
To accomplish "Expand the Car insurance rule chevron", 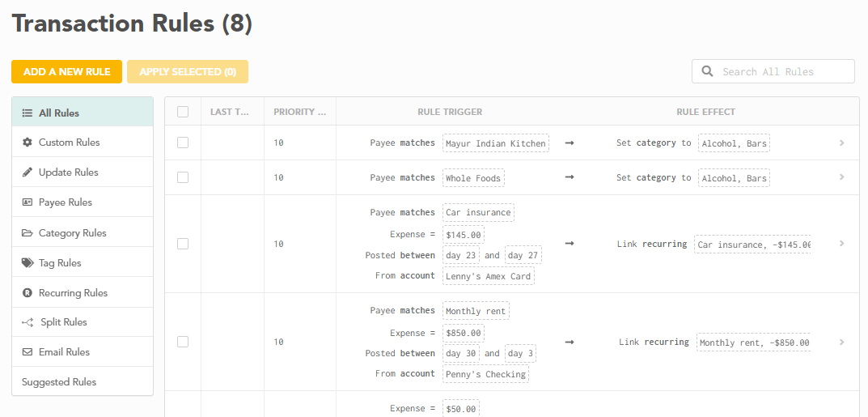I will click(x=841, y=244).
